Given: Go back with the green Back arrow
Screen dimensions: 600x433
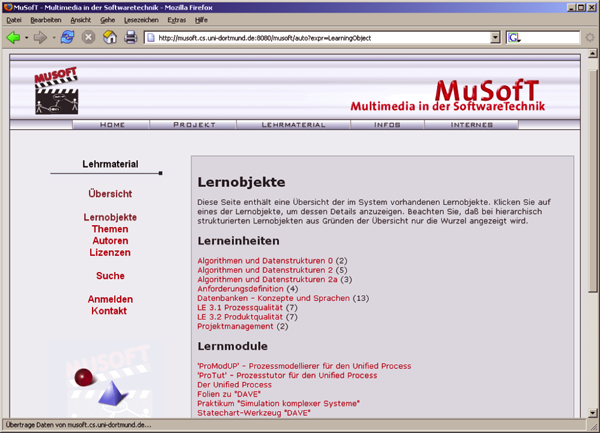Looking at the screenshot, I should (13, 37).
